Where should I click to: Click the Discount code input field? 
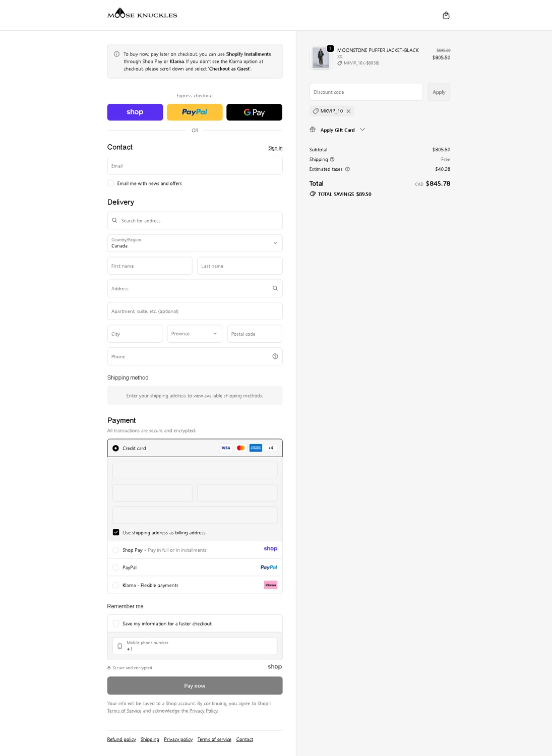coord(366,92)
